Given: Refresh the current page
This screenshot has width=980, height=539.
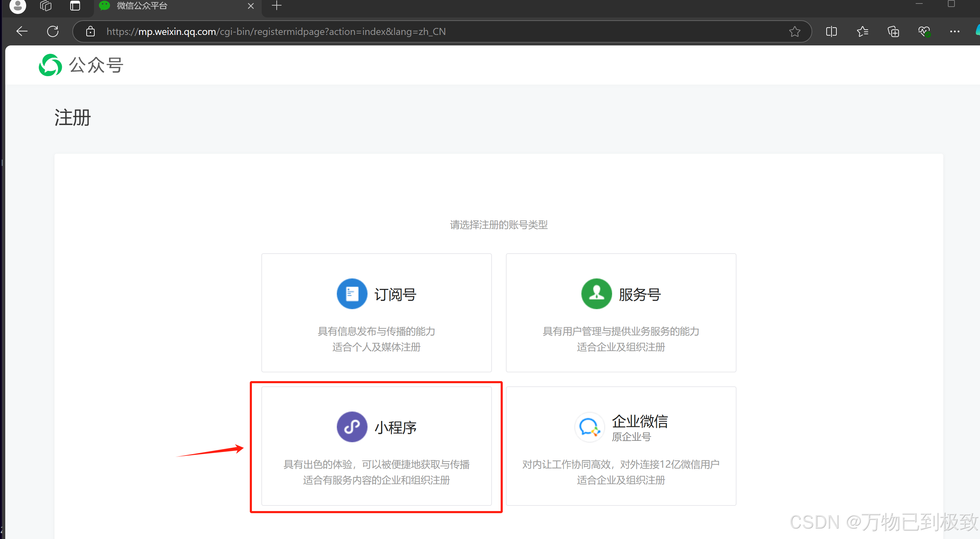Looking at the screenshot, I should click(x=53, y=31).
